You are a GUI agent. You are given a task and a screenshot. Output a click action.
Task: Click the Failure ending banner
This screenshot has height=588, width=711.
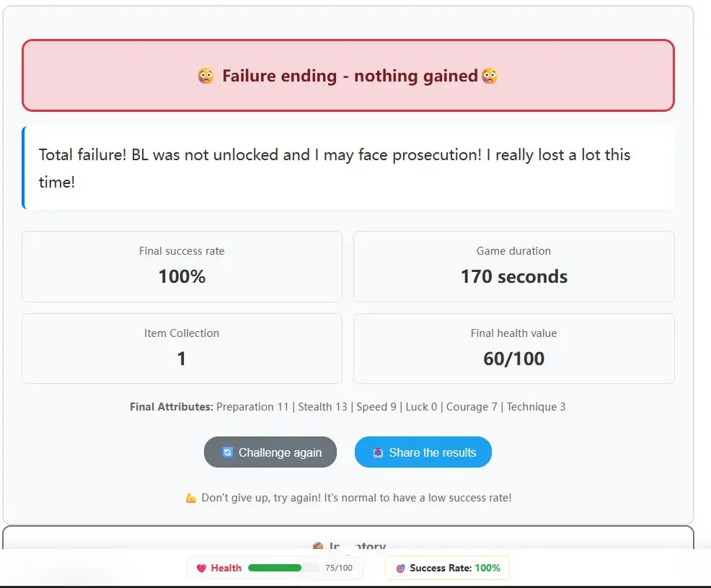pos(348,75)
